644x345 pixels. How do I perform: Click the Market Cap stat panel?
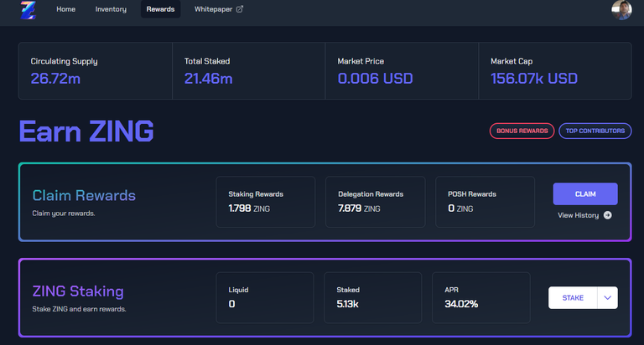click(x=555, y=70)
